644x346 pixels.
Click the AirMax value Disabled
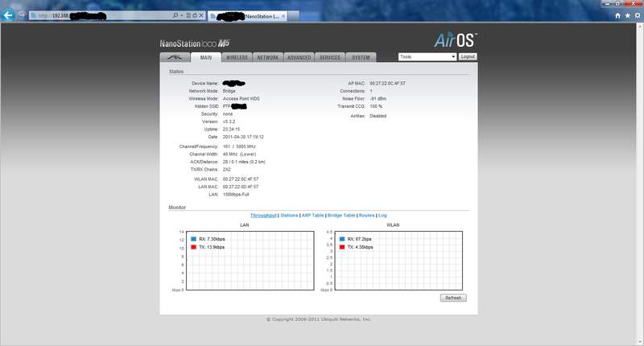(x=378, y=116)
